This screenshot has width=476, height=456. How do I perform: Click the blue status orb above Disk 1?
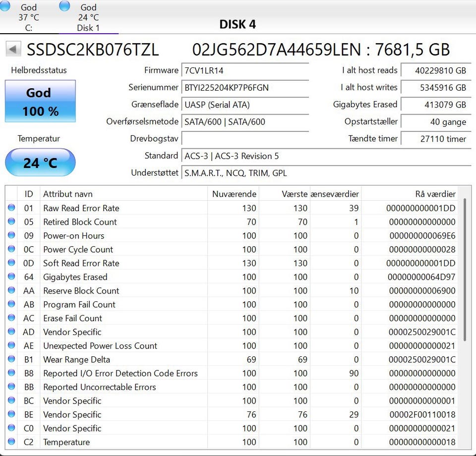point(64,5)
